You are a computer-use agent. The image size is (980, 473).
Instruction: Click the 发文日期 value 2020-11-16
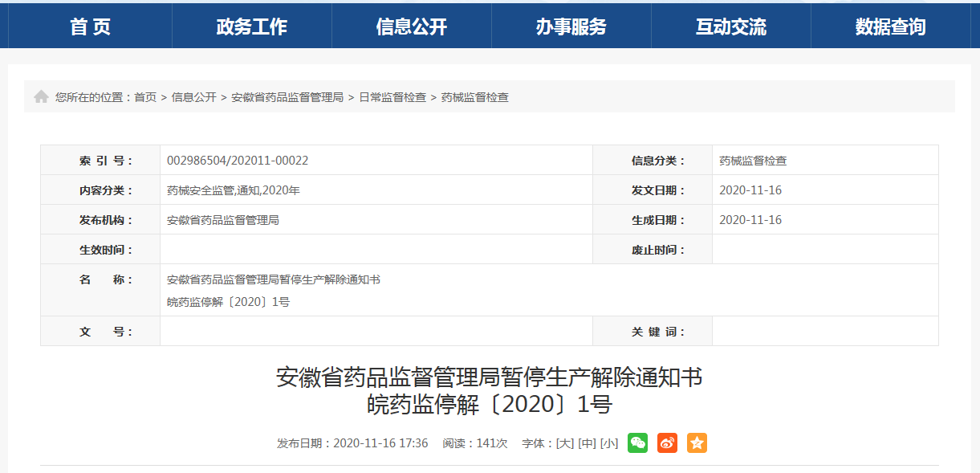point(750,190)
